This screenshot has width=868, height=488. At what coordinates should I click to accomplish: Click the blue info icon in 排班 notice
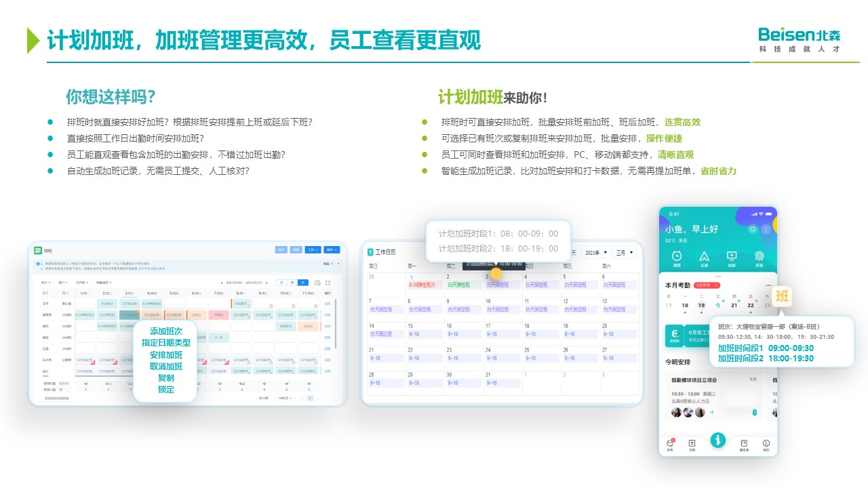(x=38, y=264)
